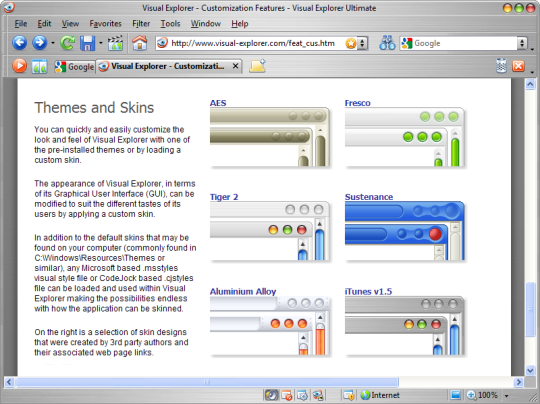Image resolution: width=540 pixels, height=404 pixels.
Task: Click the horizontal scrollbar thumb
Action: (x=207, y=382)
